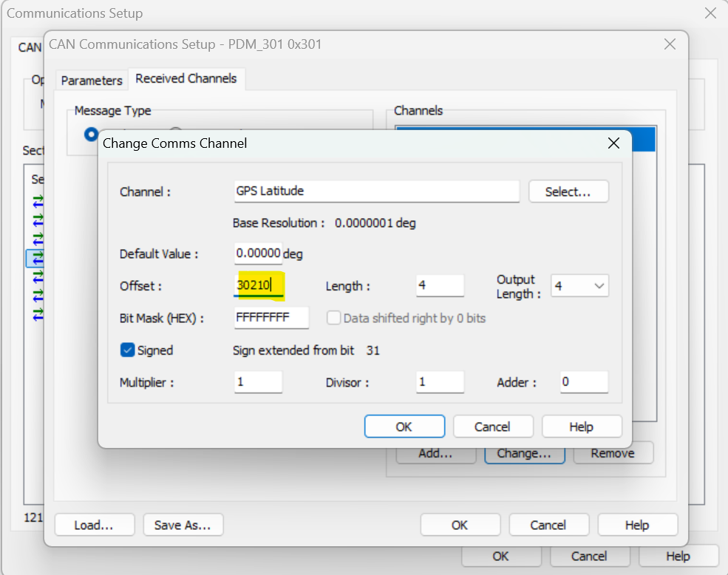Image resolution: width=728 pixels, height=575 pixels.
Task: Switch to the Parameters tab
Action: point(92,80)
